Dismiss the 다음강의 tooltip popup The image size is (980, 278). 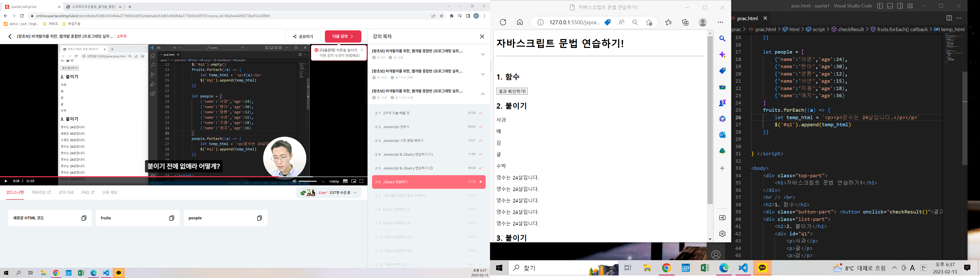[x=362, y=50]
